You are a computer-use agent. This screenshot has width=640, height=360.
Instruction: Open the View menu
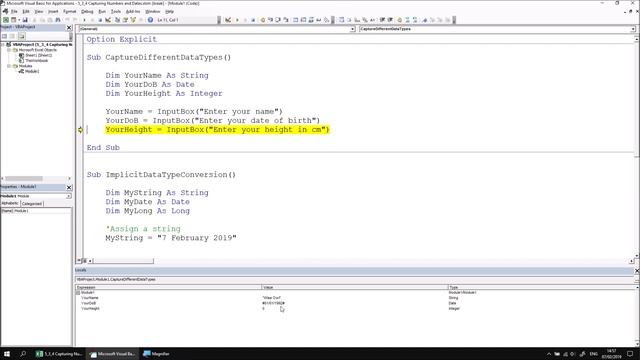[x=38, y=11]
